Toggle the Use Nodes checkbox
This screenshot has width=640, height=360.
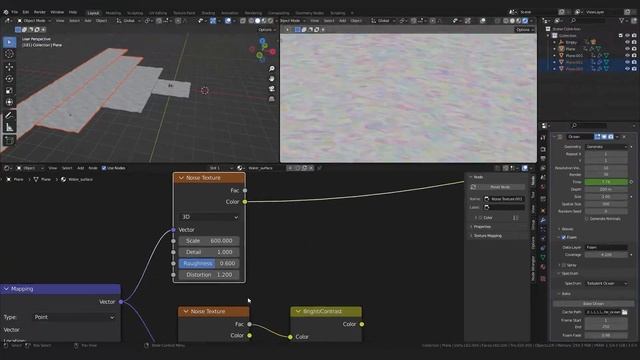coord(104,168)
